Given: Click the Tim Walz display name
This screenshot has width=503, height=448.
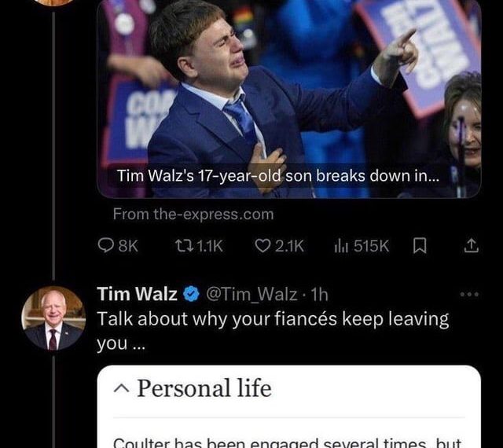Looking at the screenshot, I should coord(138,294).
